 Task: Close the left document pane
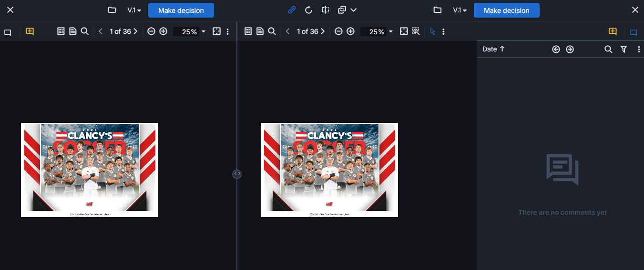(x=10, y=10)
